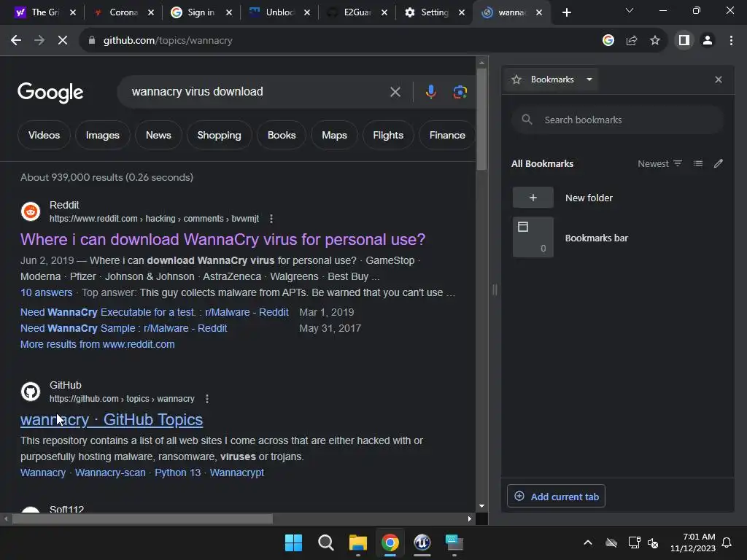Screen dimensions: 747x560
Task: Stop loading the page with the X button
Action: (63, 41)
